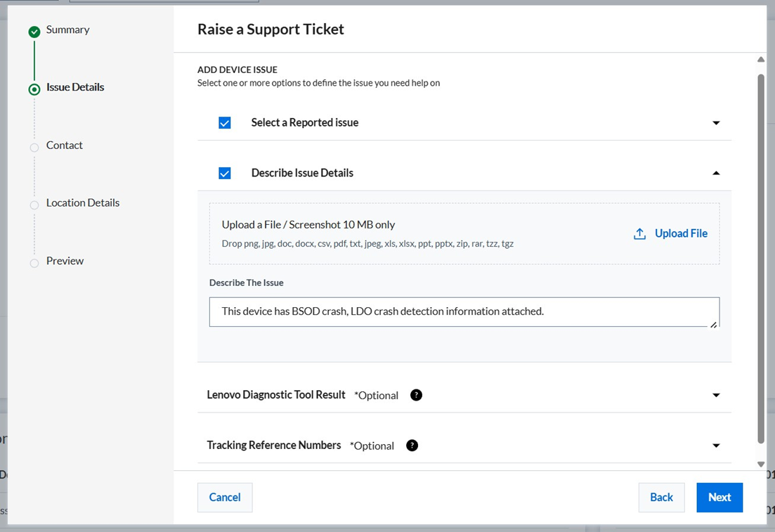Click help icon beside Lenovo Diagnostic Tool Result
Screen dimensions: 775x532
pos(416,395)
